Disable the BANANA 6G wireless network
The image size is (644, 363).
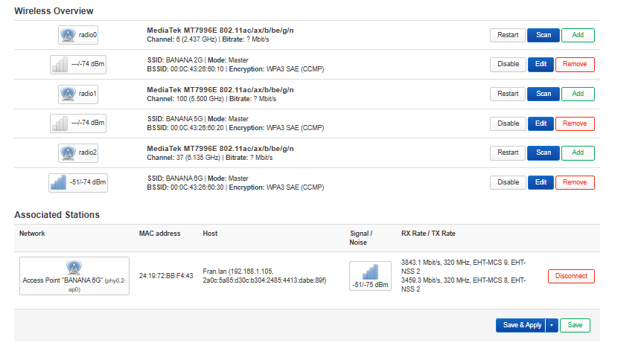(508, 182)
